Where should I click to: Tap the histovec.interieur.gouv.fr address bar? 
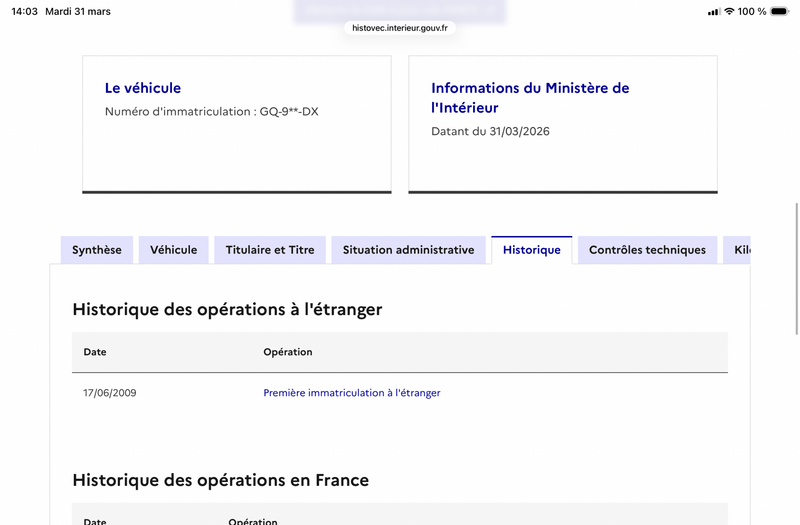pyautogui.click(x=400, y=28)
